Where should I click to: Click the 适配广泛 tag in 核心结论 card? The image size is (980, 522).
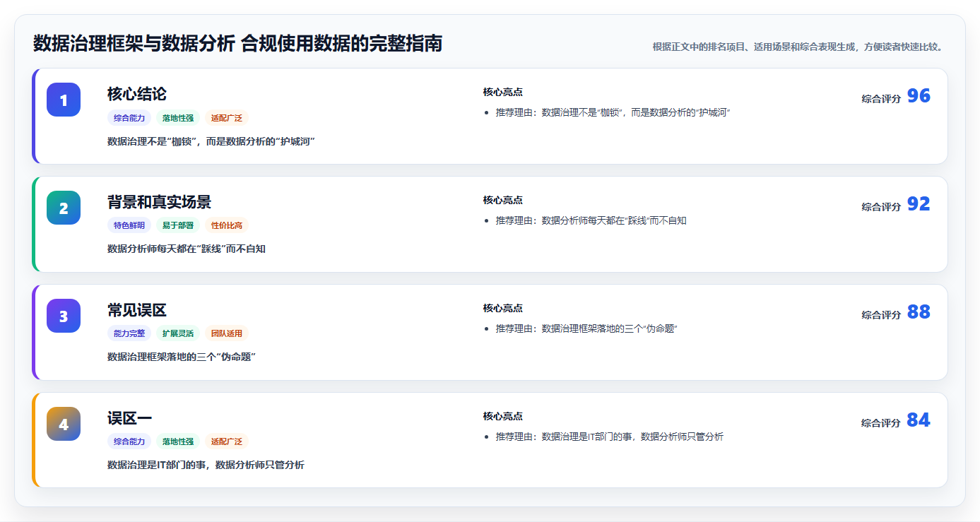coord(227,118)
